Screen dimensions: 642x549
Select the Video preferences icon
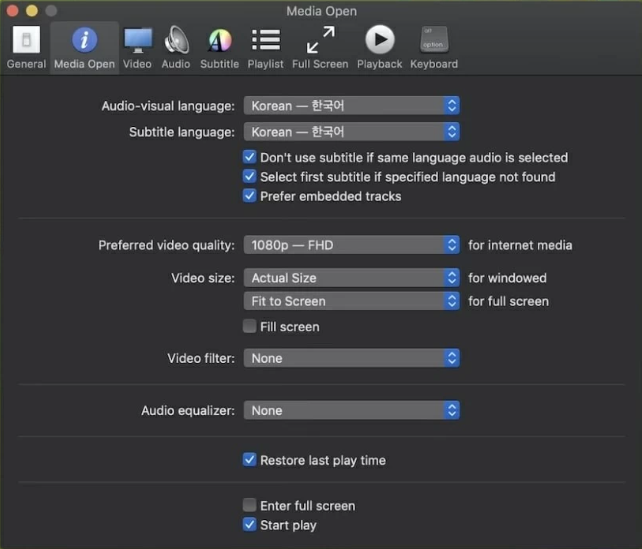pos(137,47)
